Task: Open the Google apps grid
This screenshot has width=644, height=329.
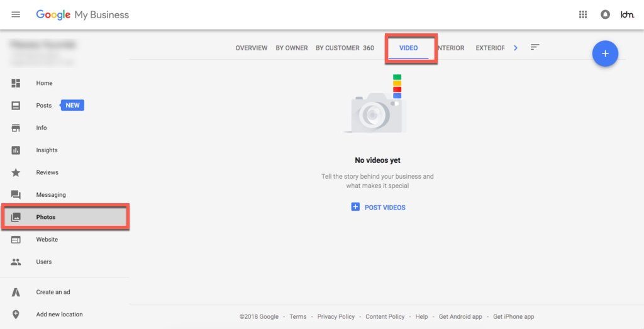Action: click(x=583, y=15)
